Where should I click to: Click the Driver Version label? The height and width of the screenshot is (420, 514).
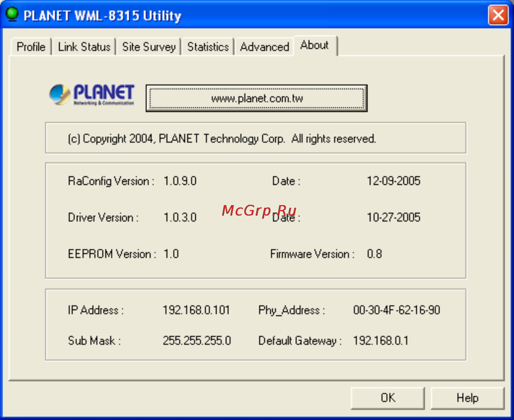click(103, 218)
